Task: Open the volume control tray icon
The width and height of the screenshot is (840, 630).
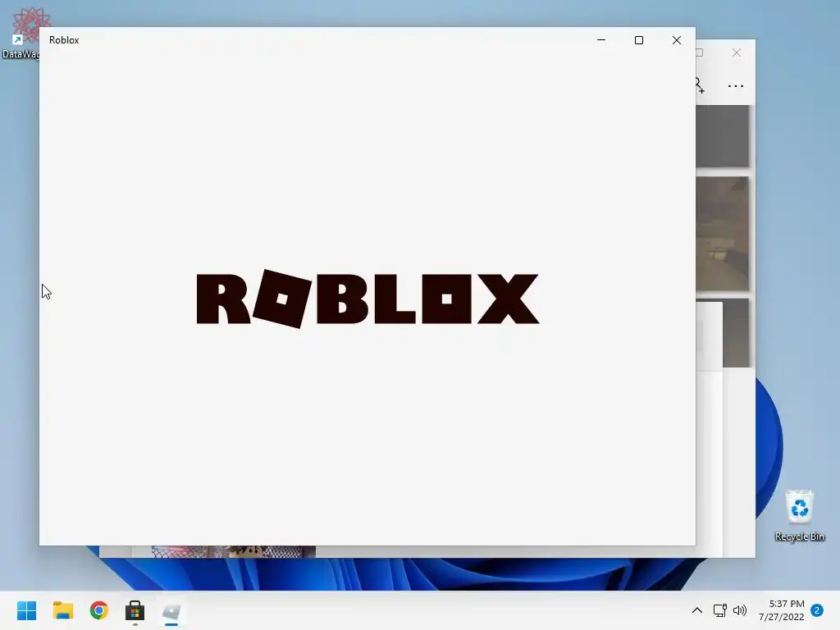Action: click(740, 610)
